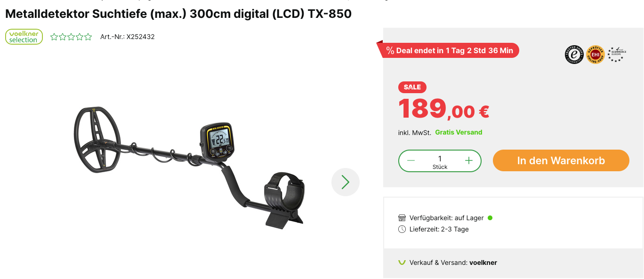Click the Gratis Versand link
Screen dimensions: 644x279
(x=459, y=132)
